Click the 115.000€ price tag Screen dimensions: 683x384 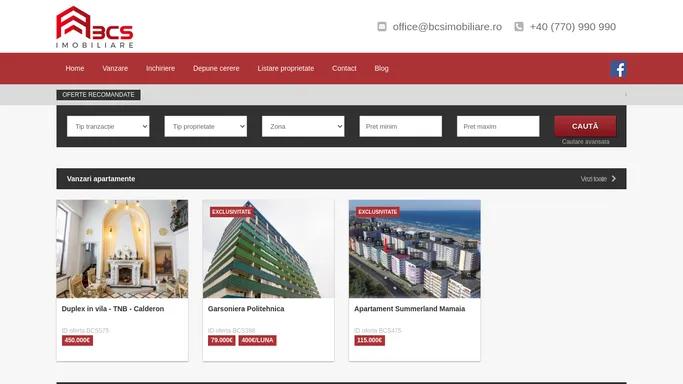369,340
